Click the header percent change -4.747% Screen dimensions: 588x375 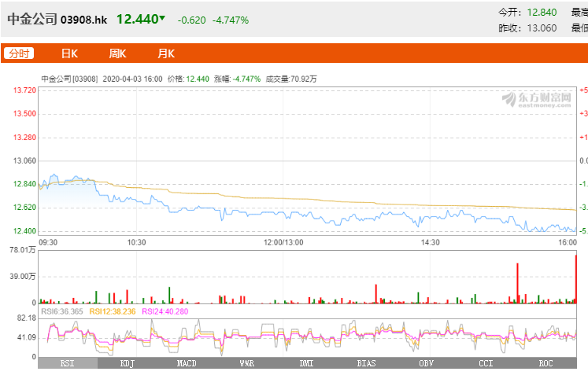point(231,20)
